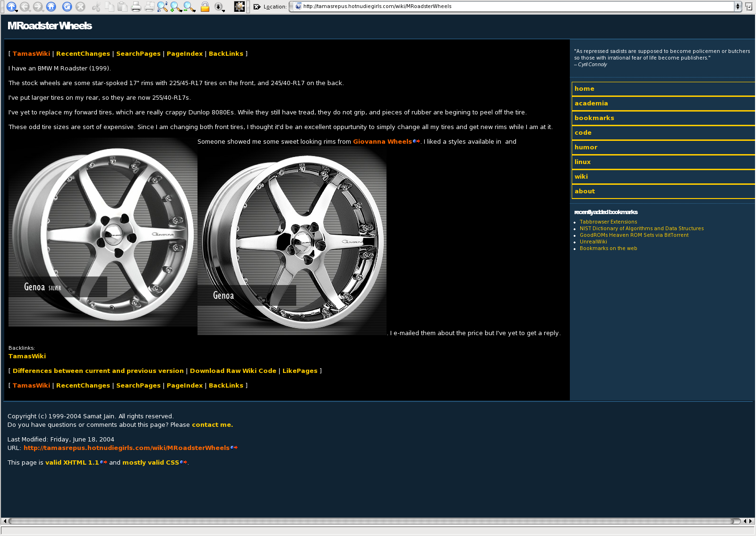Click the contact me link
756x536 pixels.
coord(212,425)
